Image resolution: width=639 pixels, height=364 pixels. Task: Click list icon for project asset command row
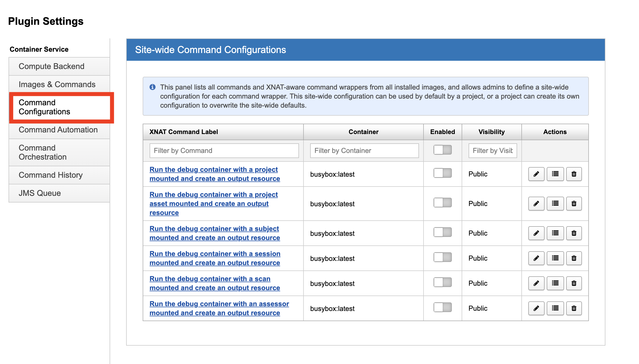click(x=555, y=204)
